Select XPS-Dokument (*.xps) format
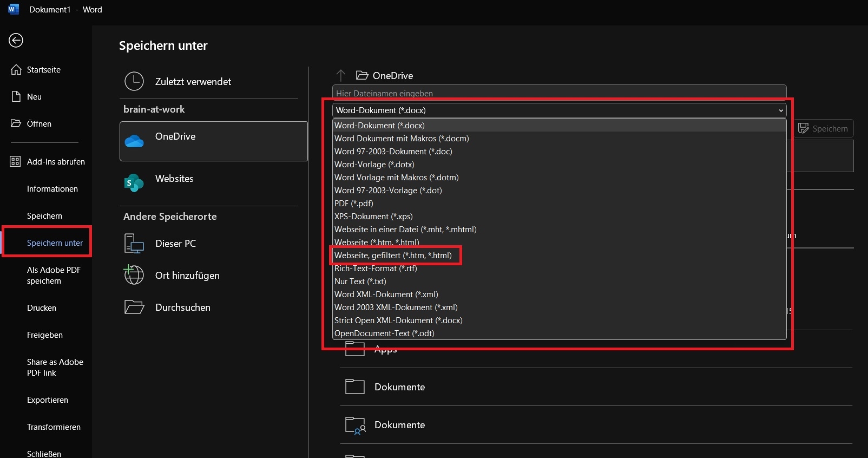This screenshot has height=458, width=868. (x=559, y=216)
